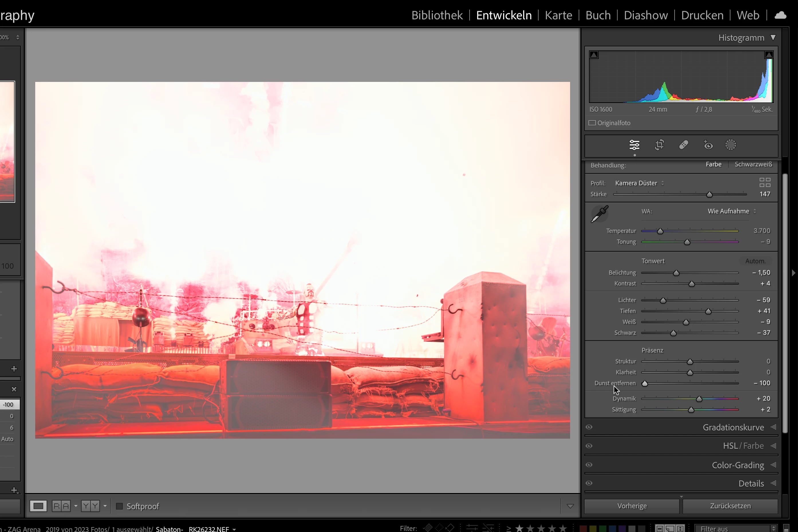Toggle the histogram shadow clipping indicator
798x532 pixels.
tap(594, 55)
